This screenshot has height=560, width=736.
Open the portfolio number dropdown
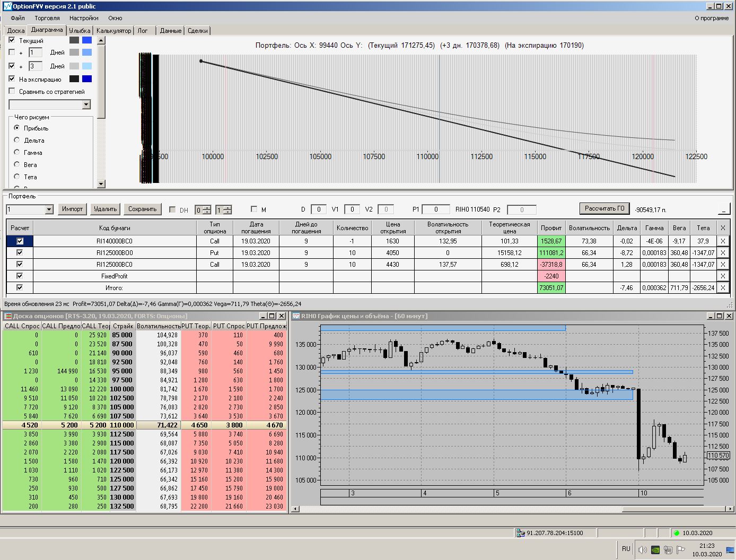coord(49,209)
